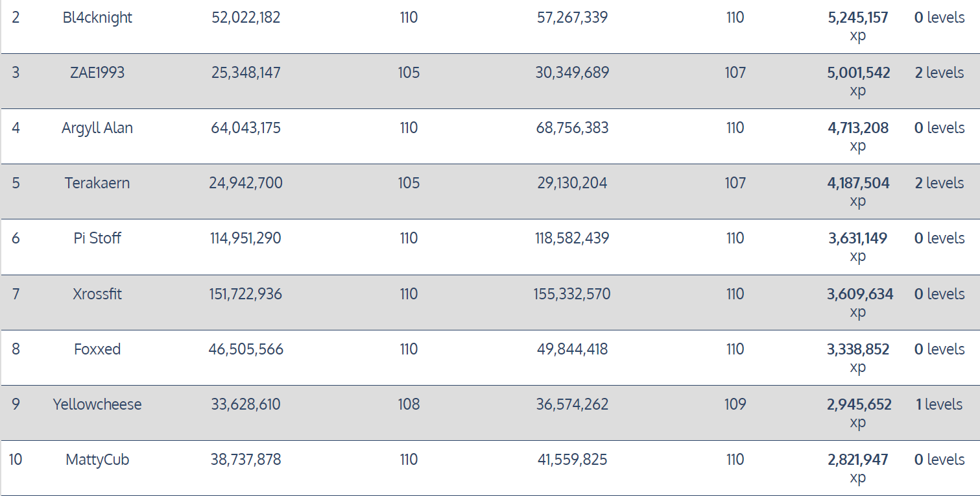
Task: Select the Argyll Alan player name
Action: pyautogui.click(x=97, y=128)
